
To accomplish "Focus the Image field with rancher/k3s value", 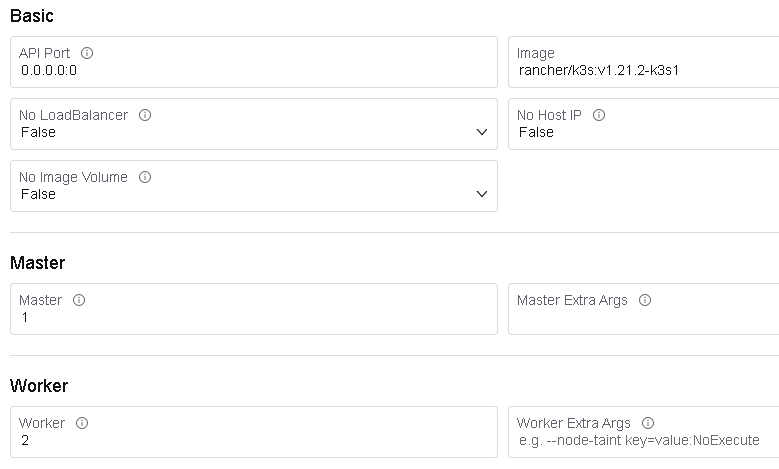I will [643, 62].
